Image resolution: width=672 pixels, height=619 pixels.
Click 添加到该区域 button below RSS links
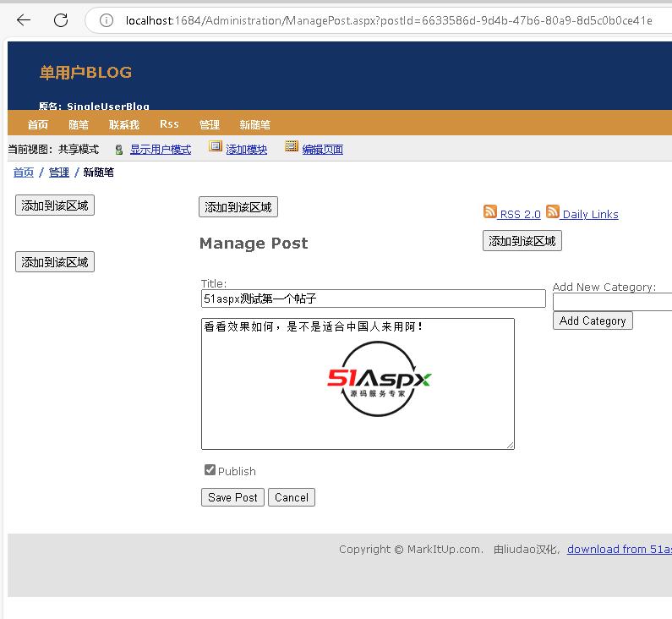pyautogui.click(x=522, y=241)
